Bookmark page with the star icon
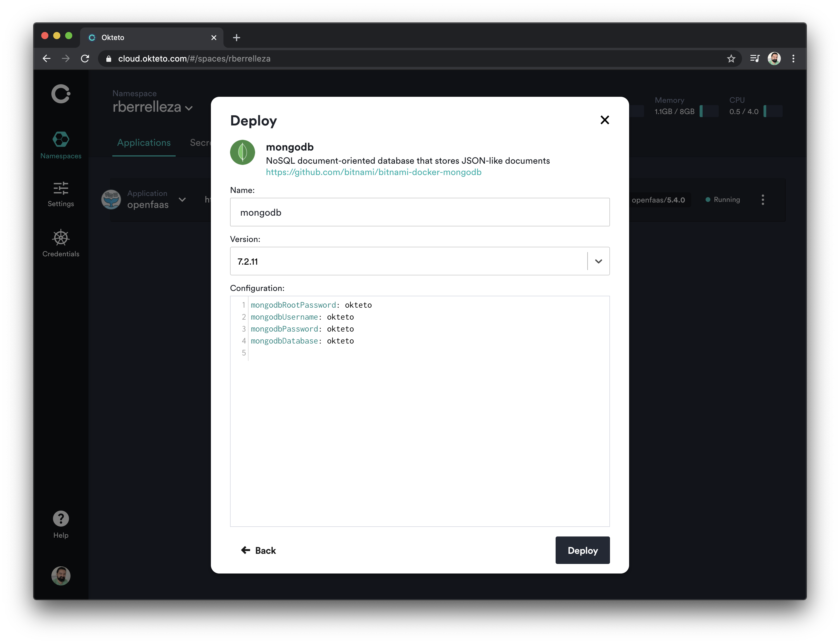 731,59
